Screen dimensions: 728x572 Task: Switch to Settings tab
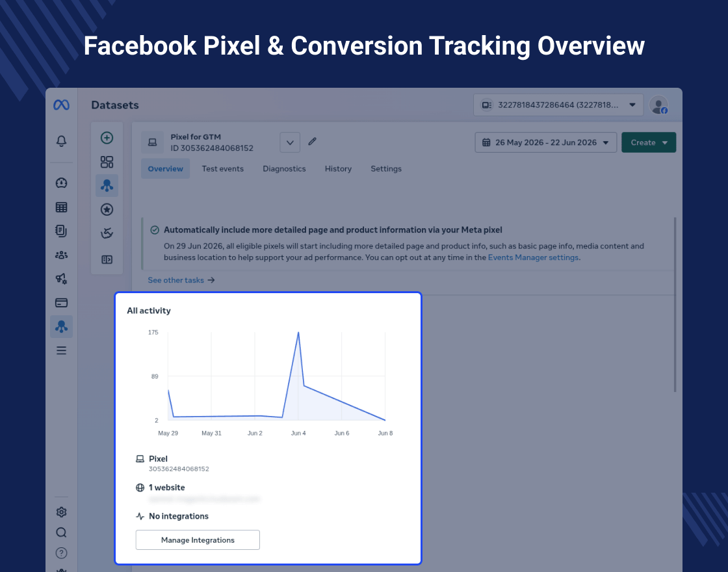tap(386, 168)
